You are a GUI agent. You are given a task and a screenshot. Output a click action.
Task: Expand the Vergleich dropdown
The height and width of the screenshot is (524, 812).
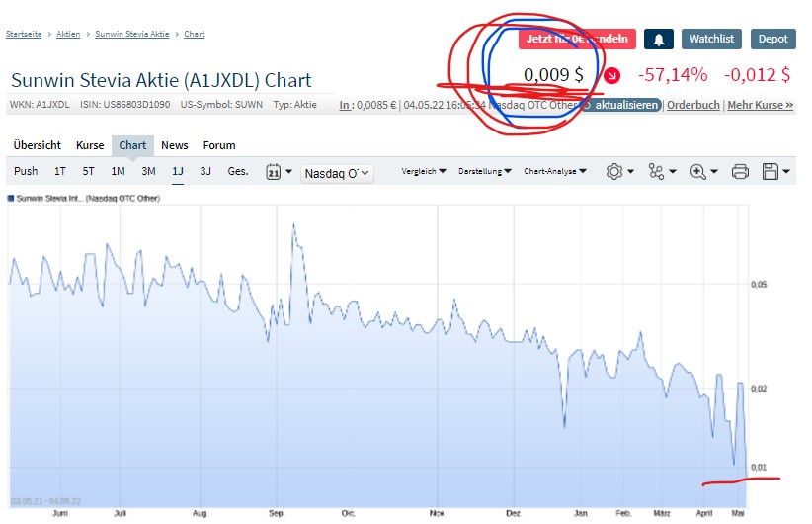click(424, 171)
